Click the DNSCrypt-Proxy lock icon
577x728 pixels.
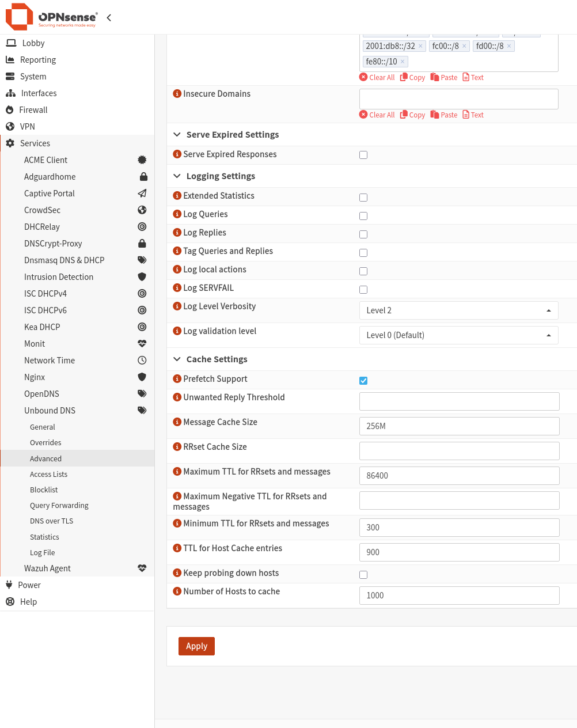point(142,244)
